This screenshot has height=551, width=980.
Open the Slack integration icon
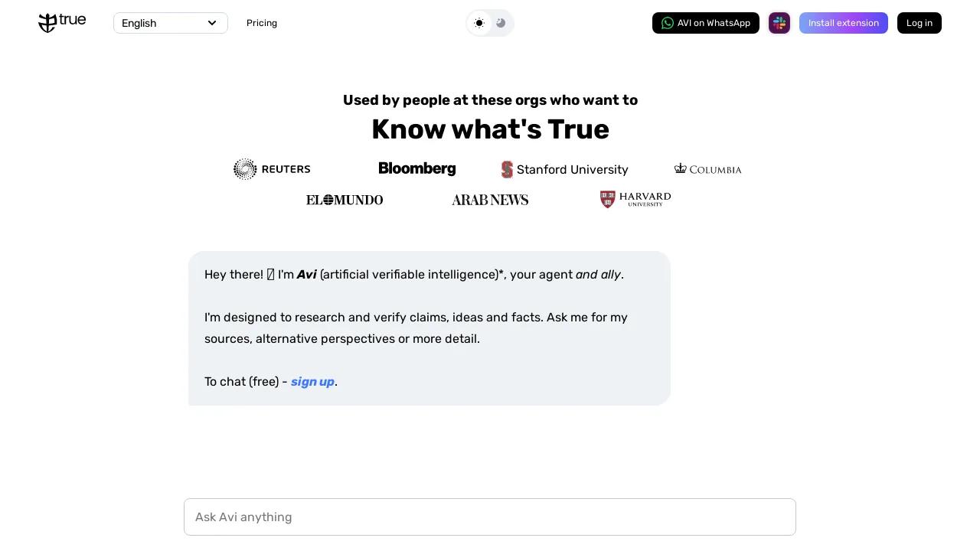tap(779, 23)
